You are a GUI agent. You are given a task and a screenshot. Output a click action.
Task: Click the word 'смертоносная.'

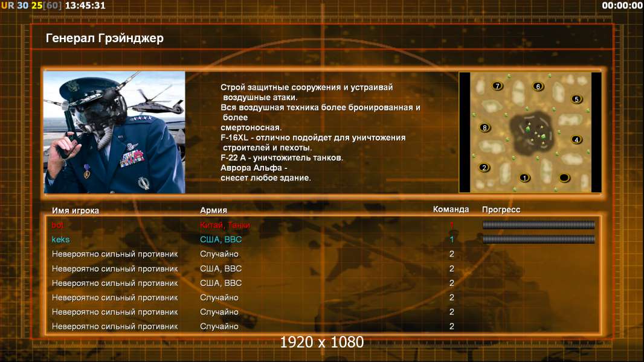tap(251, 127)
